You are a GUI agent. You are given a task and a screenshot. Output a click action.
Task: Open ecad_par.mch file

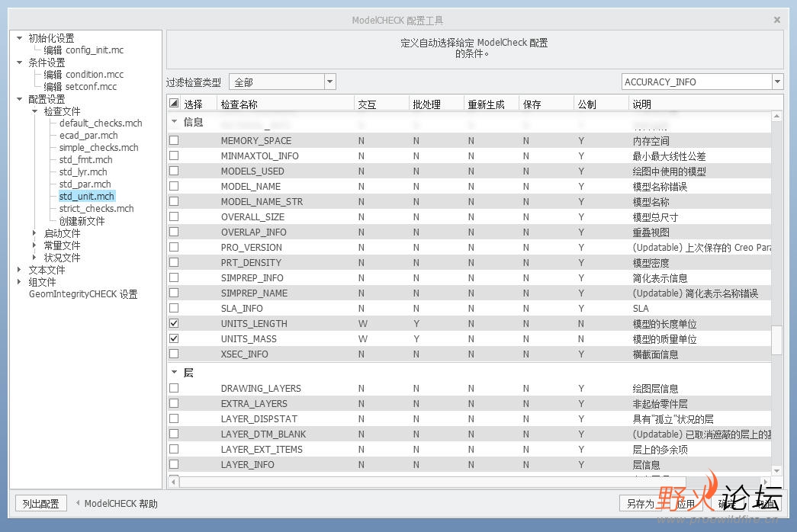click(88, 135)
